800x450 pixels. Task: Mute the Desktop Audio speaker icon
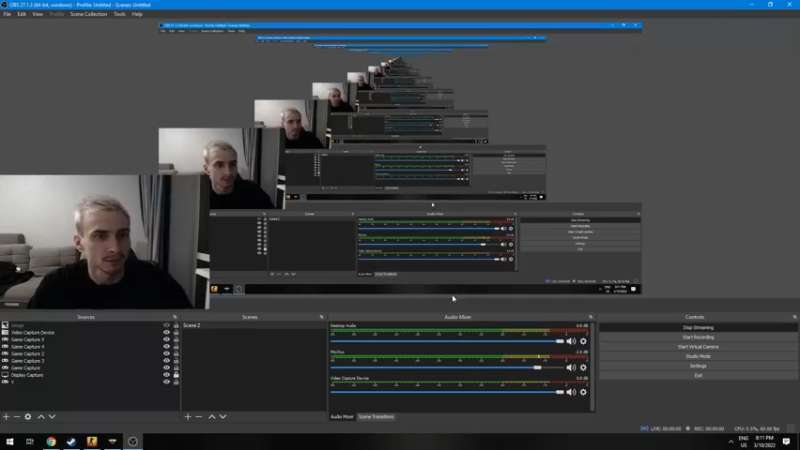click(x=571, y=341)
